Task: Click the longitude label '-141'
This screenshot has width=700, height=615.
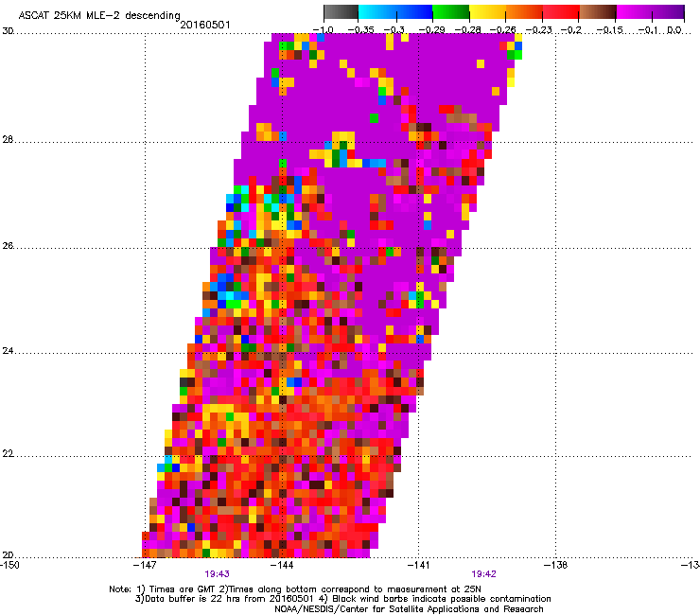Action: click(419, 565)
